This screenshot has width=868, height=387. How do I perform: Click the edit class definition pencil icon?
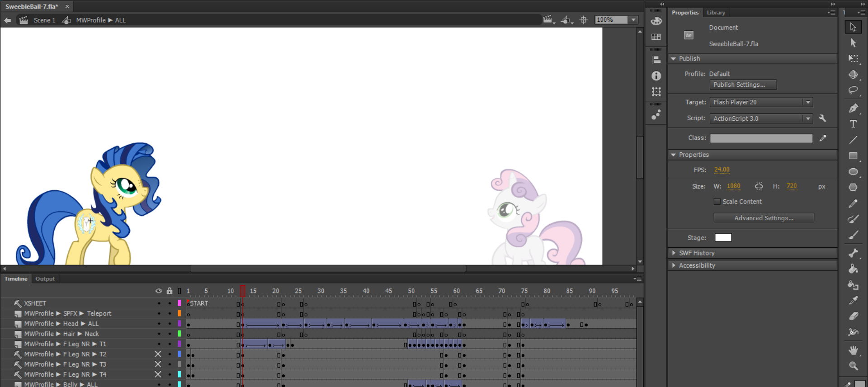click(x=823, y=138)
